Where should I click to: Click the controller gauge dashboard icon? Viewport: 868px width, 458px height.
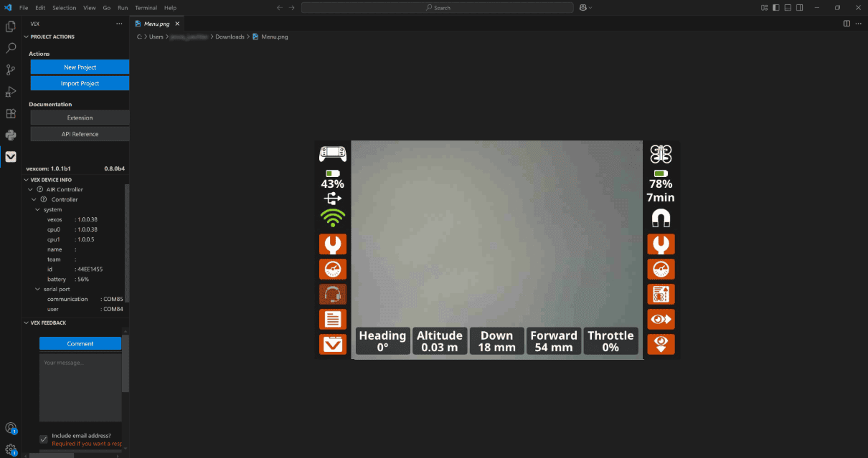pyautogui.click(x=333, y=269)
